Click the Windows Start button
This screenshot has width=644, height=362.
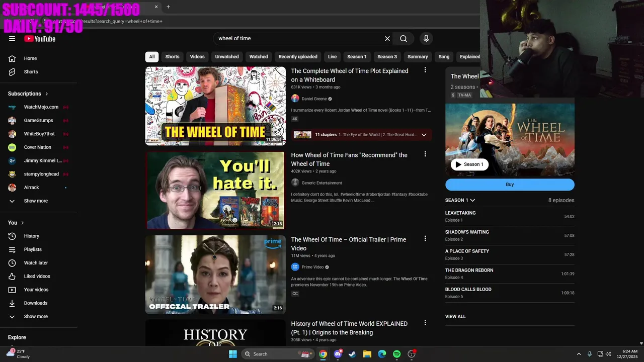(x=233, y=354)
